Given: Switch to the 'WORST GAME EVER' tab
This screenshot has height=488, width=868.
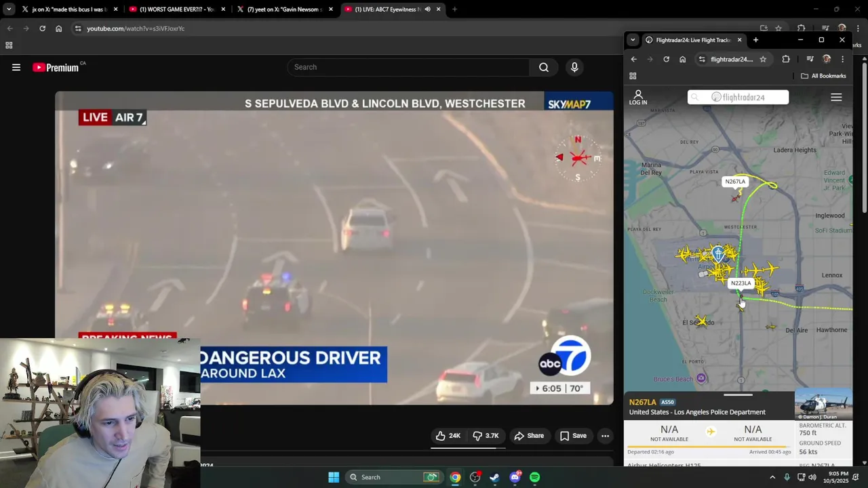Looking at the screenshot, I should tap(178, 9).
